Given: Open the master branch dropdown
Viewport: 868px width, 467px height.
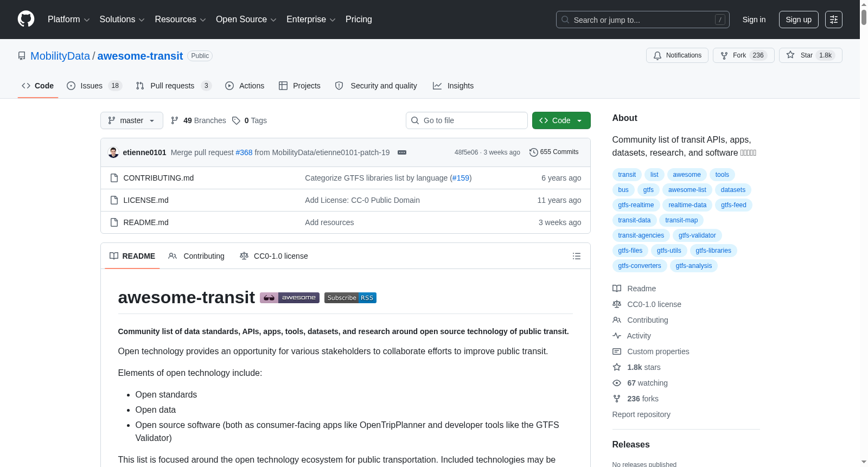Looking at the screenshot, I should pyautogui.click(x=132, y=120).
